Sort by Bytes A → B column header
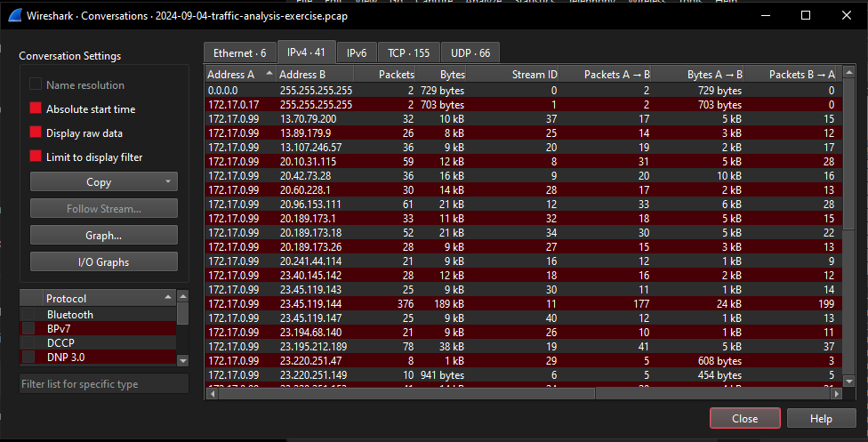Viewport: 868px width, 442px height. tap(697, 74)
